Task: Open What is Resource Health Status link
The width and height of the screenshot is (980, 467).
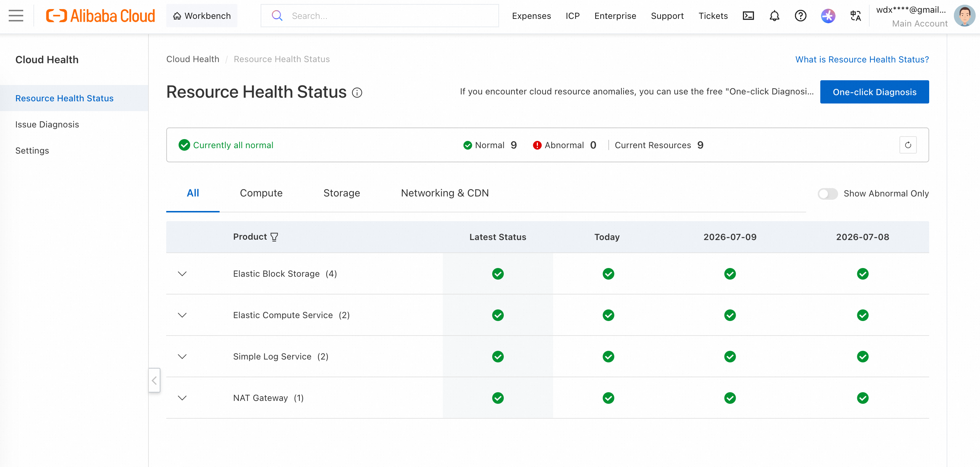Action: coord(862,60)
